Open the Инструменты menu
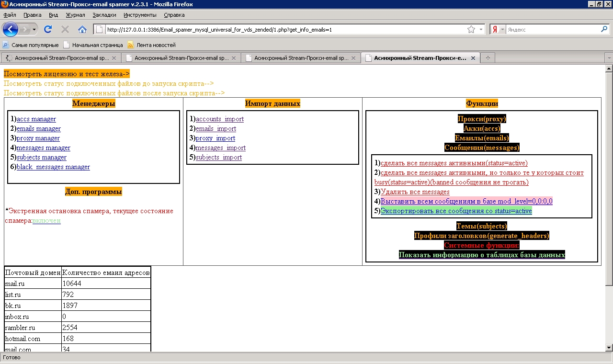613x364 pixels. pyautogui.click(x=140, y=15)
